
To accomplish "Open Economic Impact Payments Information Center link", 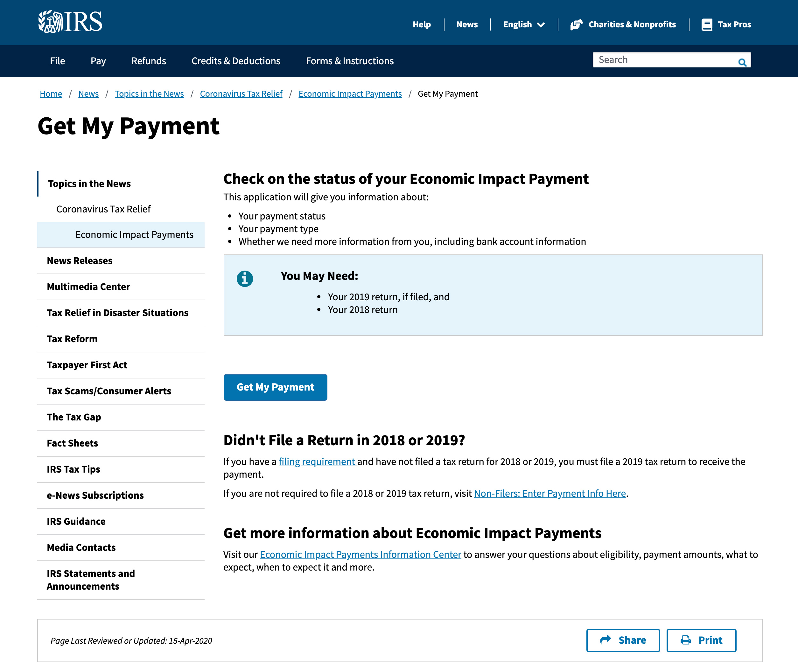I will pos(360,555).
